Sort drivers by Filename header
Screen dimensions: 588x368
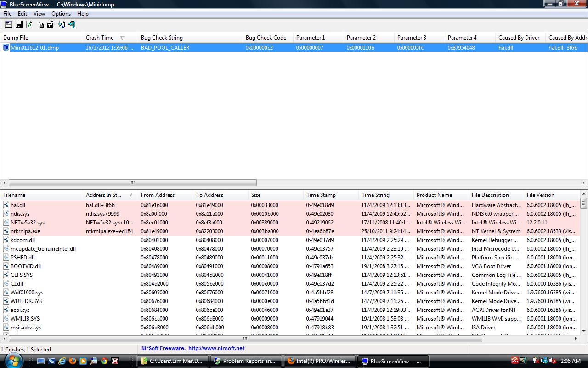[x=41, y=195]
